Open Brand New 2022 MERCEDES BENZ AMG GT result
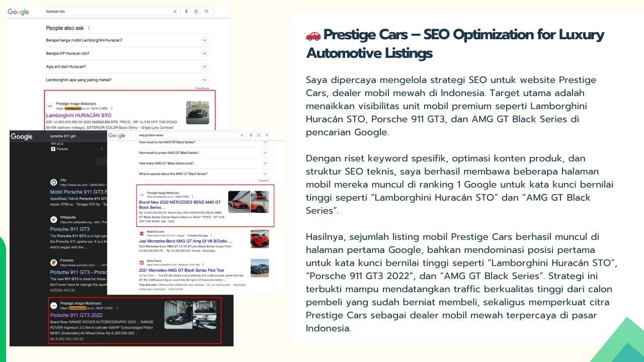The height and width of the screenshot is (362, 644). (x=180, y=205)
